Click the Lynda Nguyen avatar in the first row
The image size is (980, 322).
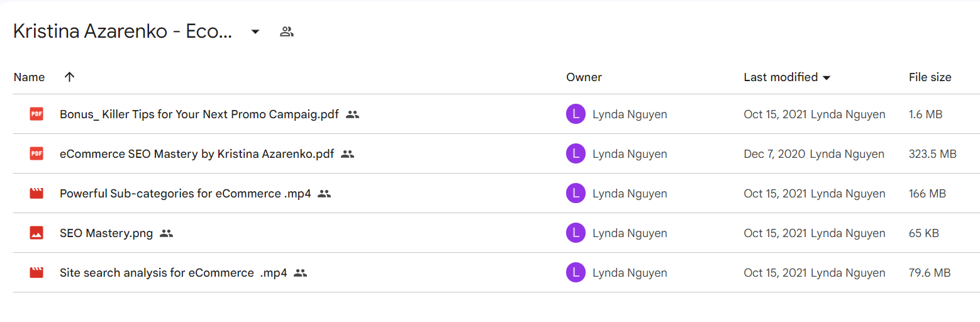576,114
